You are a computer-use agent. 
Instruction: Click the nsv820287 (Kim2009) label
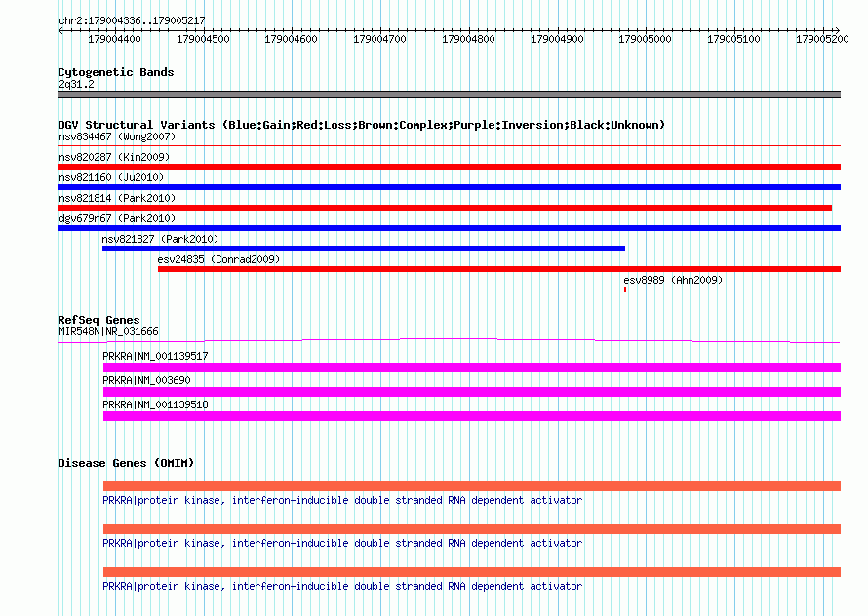coord(114,157)
